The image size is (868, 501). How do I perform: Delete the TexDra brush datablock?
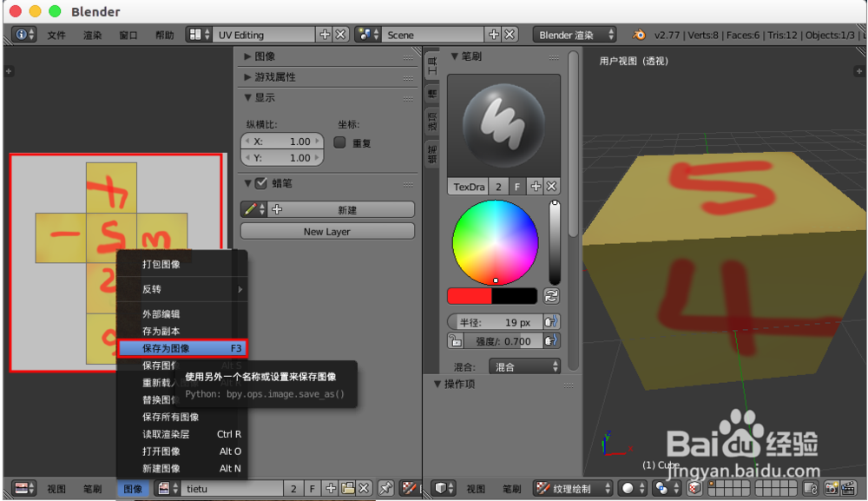[x=551, y=187]
